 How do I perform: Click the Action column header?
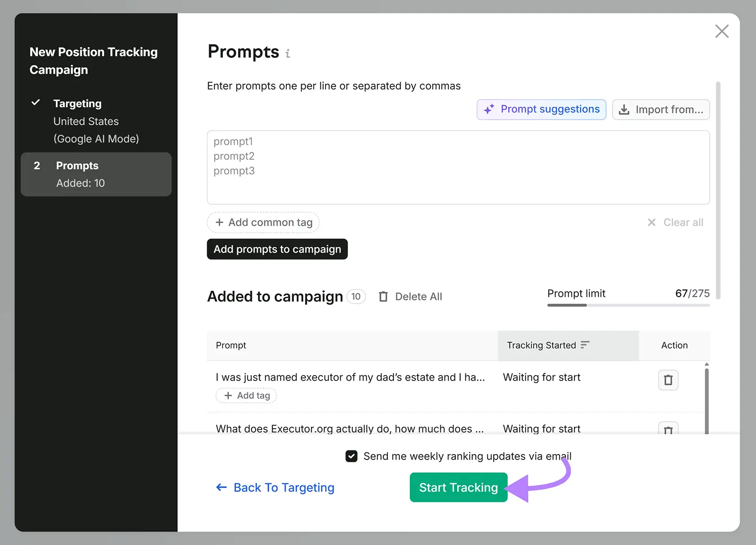(674, 346)
